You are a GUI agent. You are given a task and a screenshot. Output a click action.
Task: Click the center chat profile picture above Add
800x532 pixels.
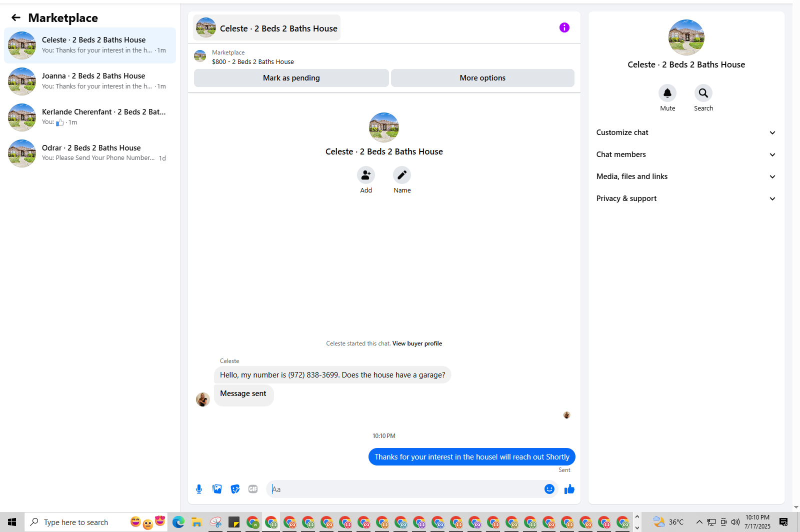pos(384,127)
